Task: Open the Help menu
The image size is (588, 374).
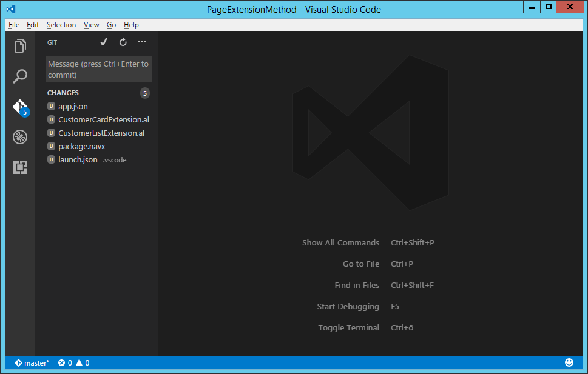Action: tap(131, 25)
